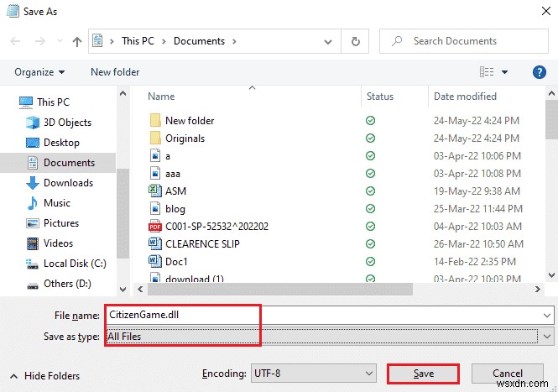Click the Cancel button

pos(508,374)
